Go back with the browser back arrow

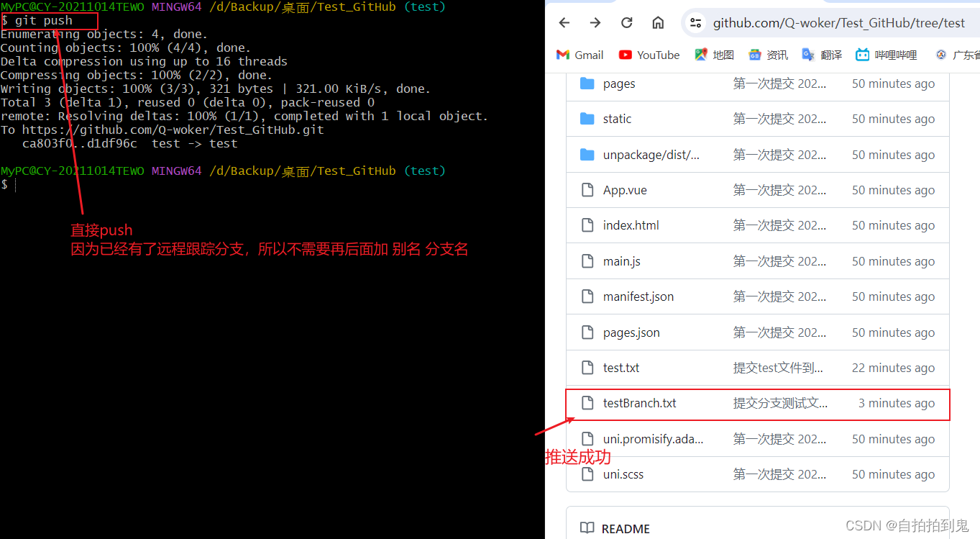[564, 23]
